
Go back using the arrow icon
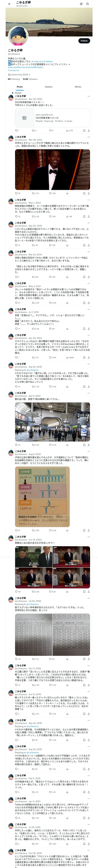coord(9,4)
